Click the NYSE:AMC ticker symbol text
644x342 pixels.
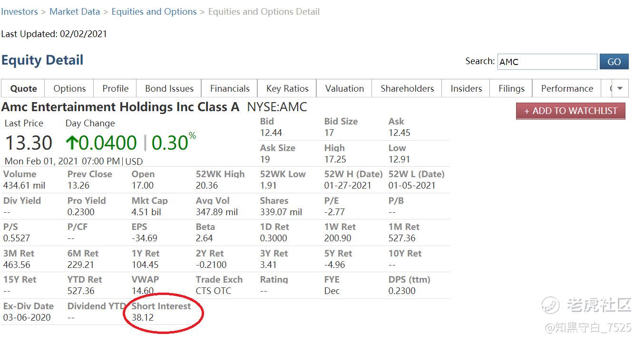(277, 107)
